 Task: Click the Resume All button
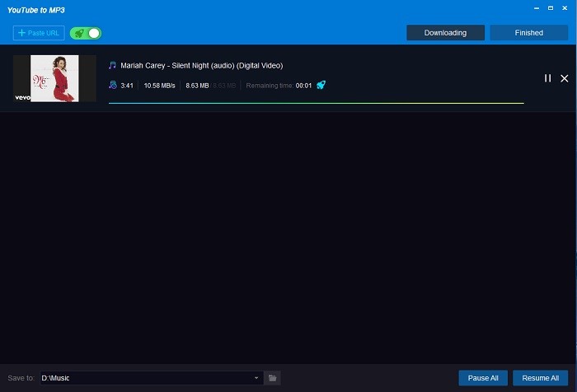pos(540,378)
